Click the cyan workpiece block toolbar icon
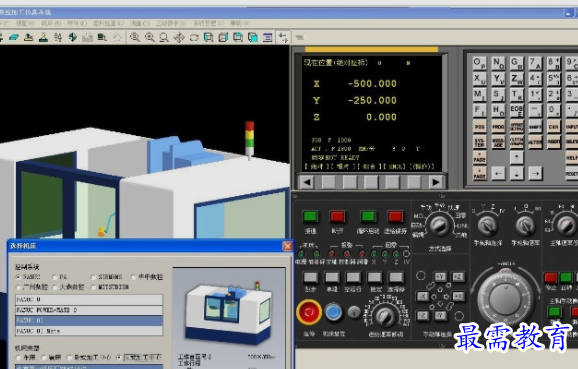 pyautogui.click(x=14, y=37)
